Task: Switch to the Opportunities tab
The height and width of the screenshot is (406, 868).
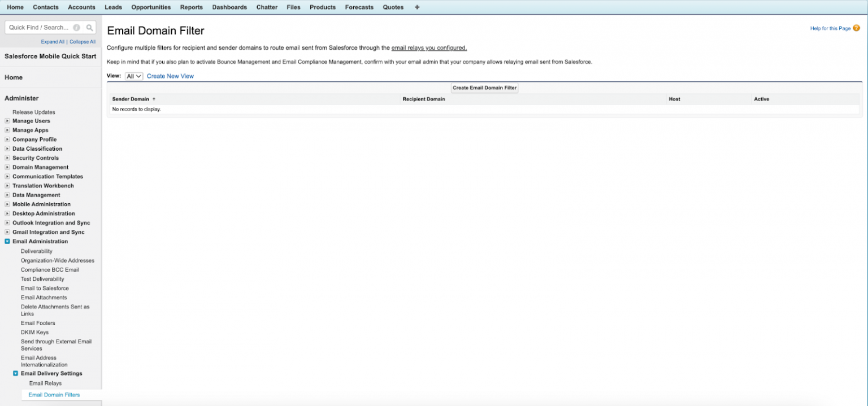Action: click(151, 7)
